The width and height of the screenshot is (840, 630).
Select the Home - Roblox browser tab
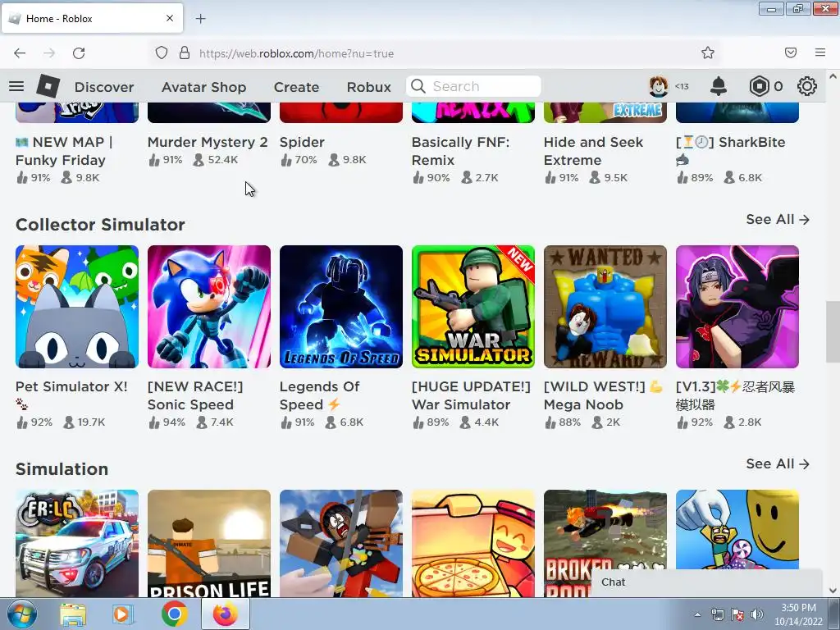(92, 18)
